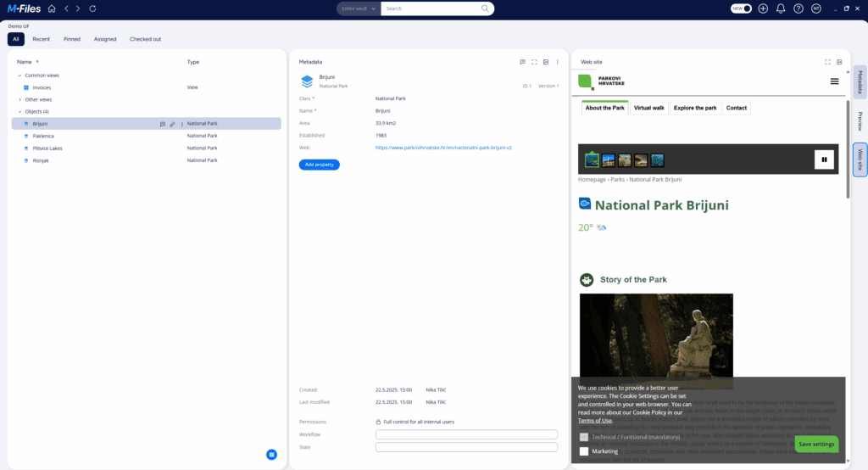
Task: Collapse the Common views group
Action: point(19,76)
